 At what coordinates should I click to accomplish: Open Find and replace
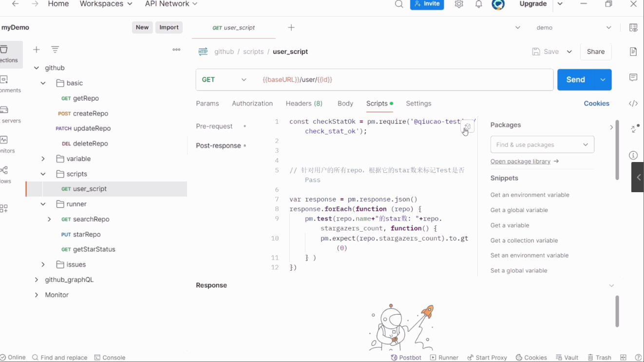click(59, 358)
